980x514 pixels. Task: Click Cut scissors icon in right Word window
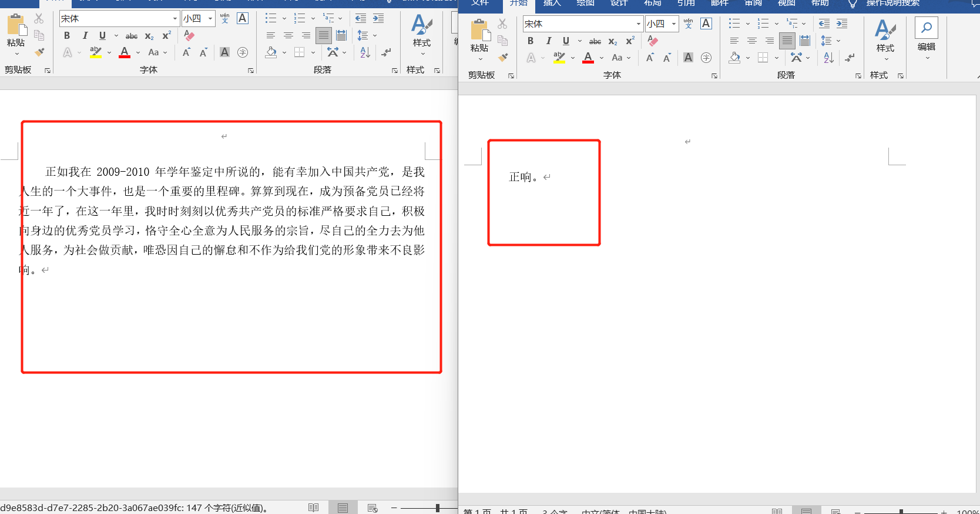[502, 24]
